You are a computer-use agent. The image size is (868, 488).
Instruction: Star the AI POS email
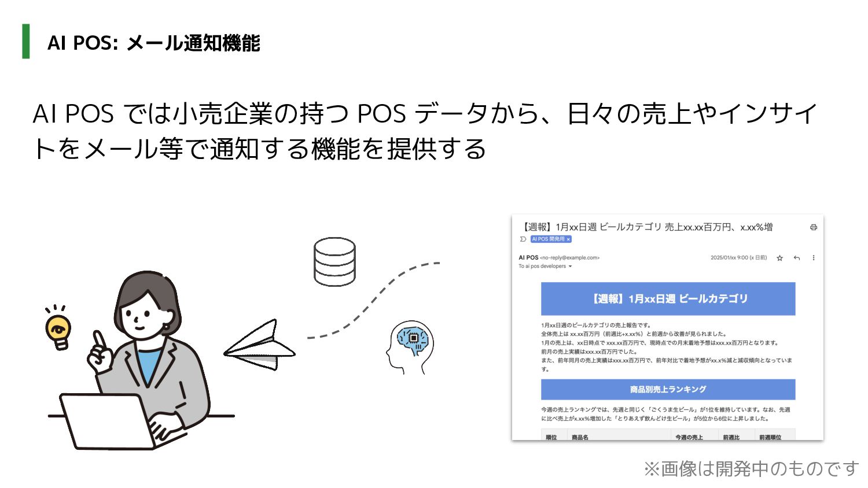pos(779,258)
